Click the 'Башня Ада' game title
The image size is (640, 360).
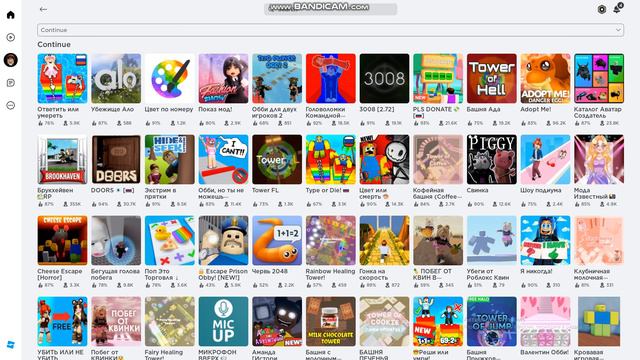[483, 109]
